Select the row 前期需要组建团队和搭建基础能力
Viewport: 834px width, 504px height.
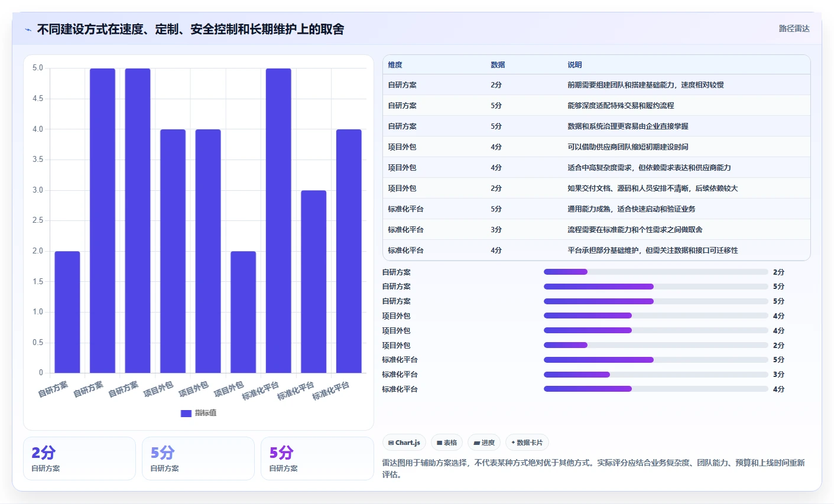(596, 85)
